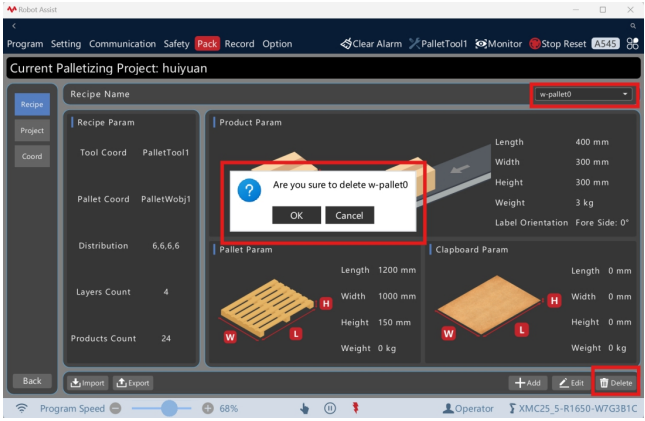Cancel the delete confirmation dialog
Image resolution: width=645 pixels, height=421 pixels.
click(x=349, y=215)
